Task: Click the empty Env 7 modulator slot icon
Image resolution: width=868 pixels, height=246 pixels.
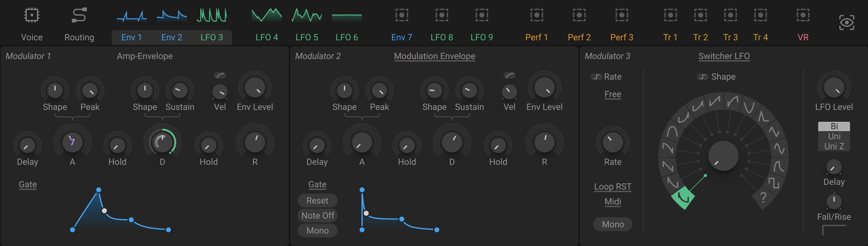Action: point(402,15)
